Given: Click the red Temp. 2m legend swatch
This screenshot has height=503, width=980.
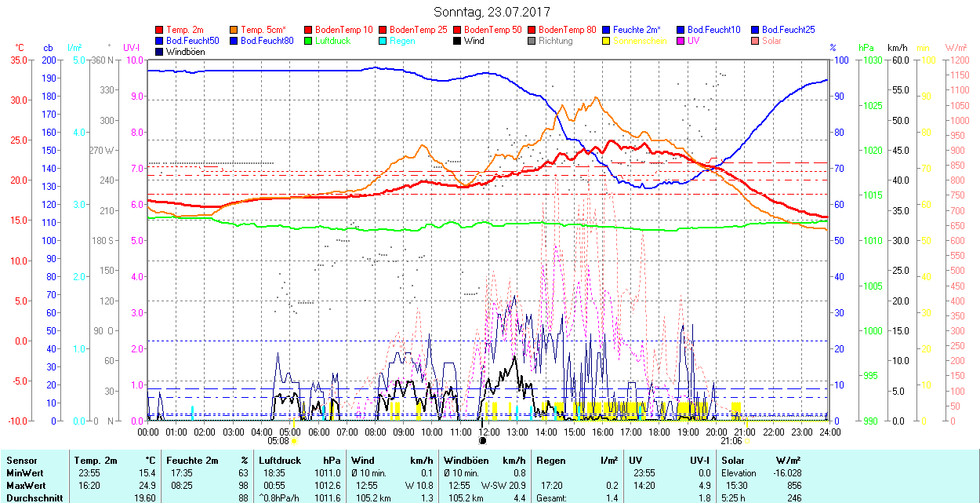Looking at the screenshot, I should (160, 30).
